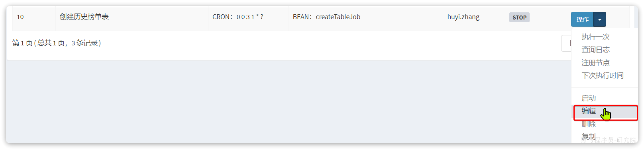This screenshot has height=150, width=644.
Task: Click the blue 操作 button
Action: [582, 19]
